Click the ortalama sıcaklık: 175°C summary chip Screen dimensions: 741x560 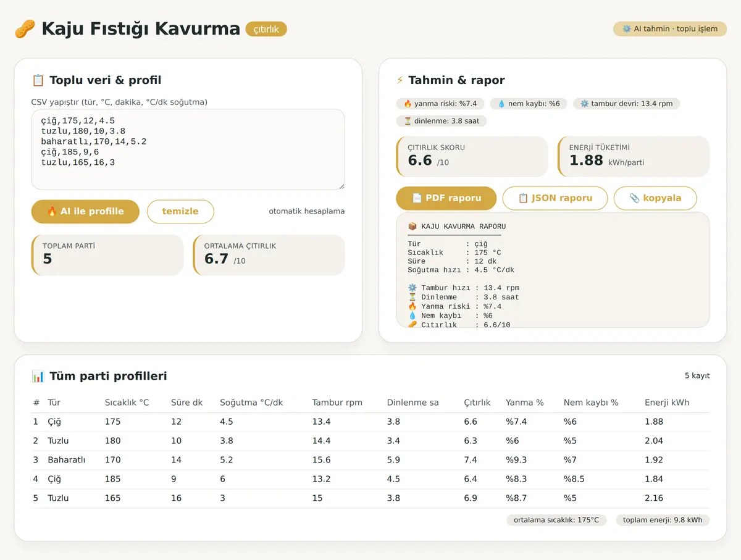point(558,520)
